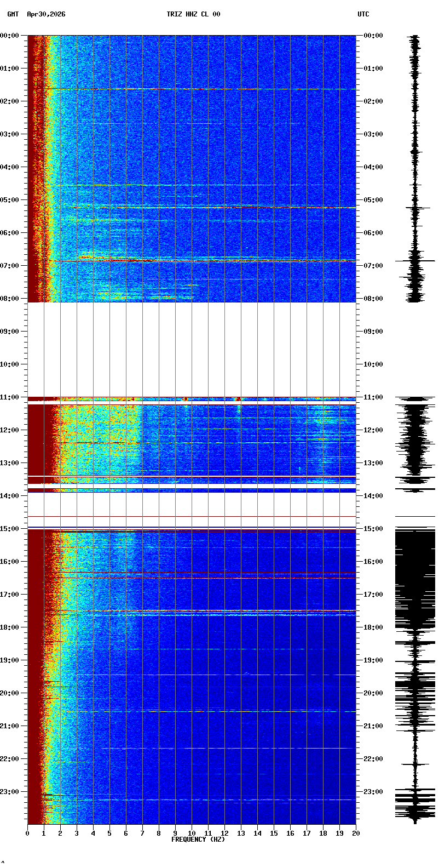Click the TRIZ HHZ CL 00 station title
Viewport: 439px width, 868px height.
click(193, 14)
